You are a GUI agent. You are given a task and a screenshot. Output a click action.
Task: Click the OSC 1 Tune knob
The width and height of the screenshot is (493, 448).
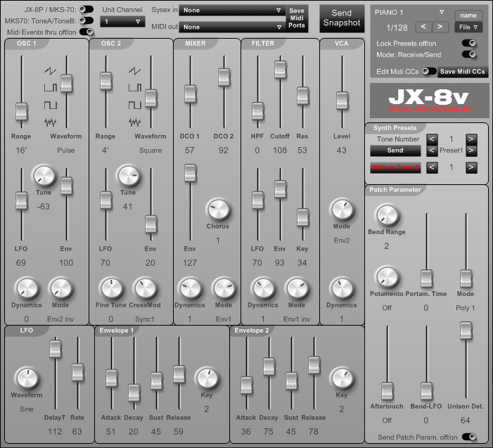point(44,176)
